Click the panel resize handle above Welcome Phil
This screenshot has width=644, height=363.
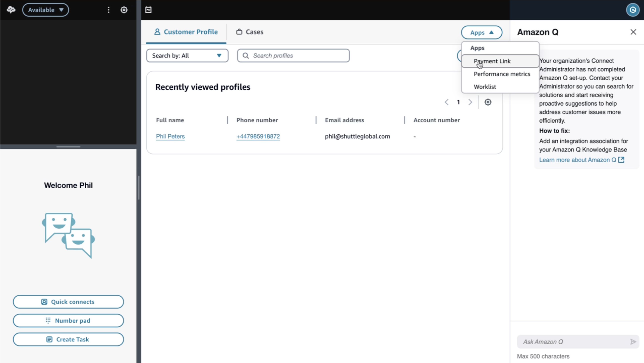click(x=68, y=147)
